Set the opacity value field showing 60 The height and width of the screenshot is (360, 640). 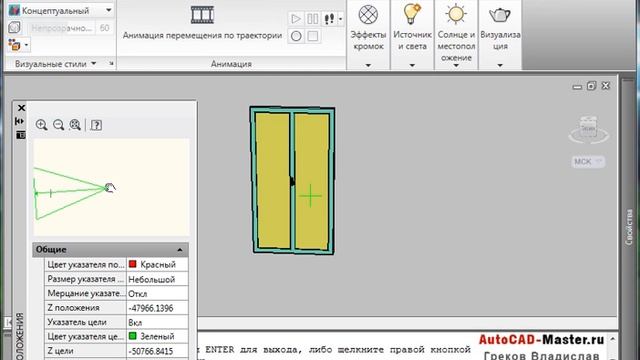[x=104, y=28]
